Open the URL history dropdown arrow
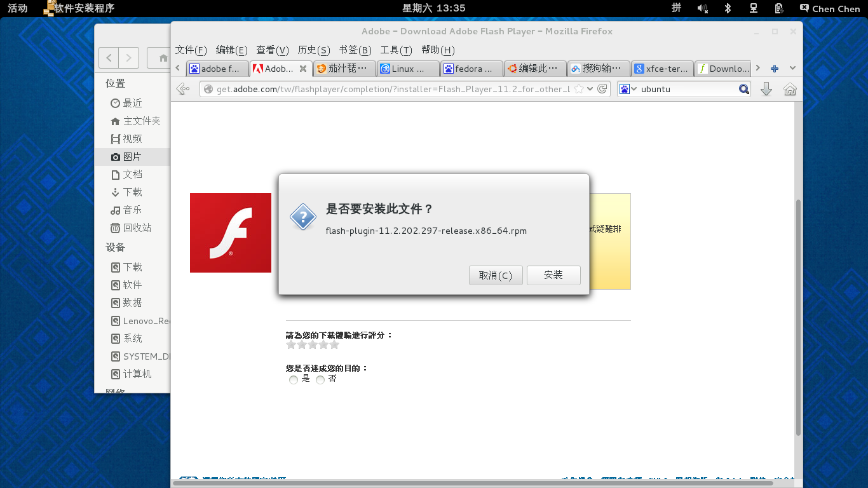868x488 pixels. pos(590,89)
